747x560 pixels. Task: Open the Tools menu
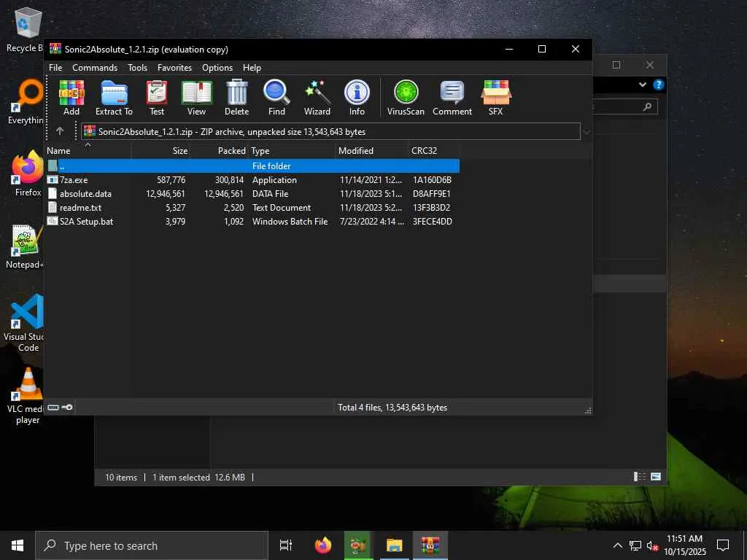tap(137, 68)
